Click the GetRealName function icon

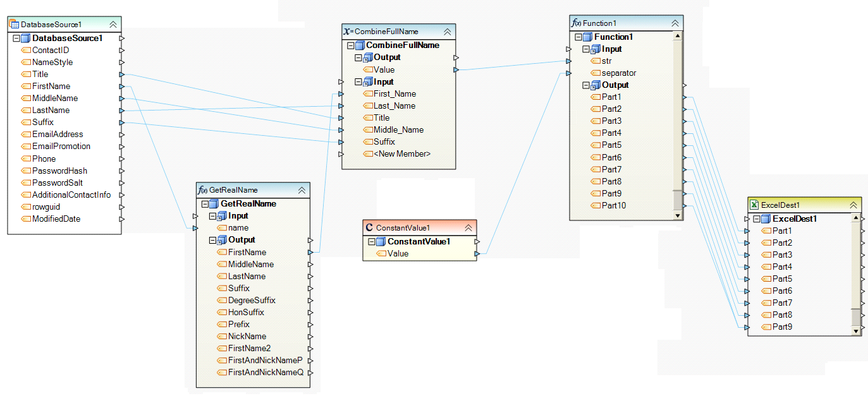click(x=203, y=189)
